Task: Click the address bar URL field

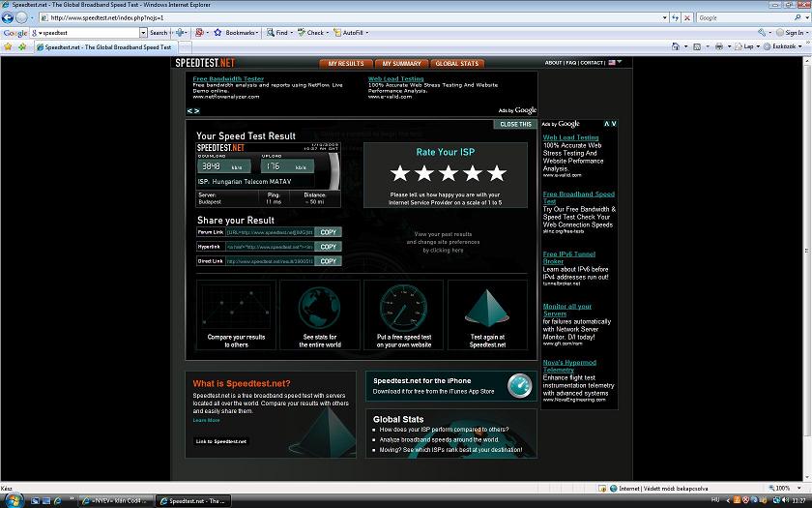Action: [x=350, y=17]
